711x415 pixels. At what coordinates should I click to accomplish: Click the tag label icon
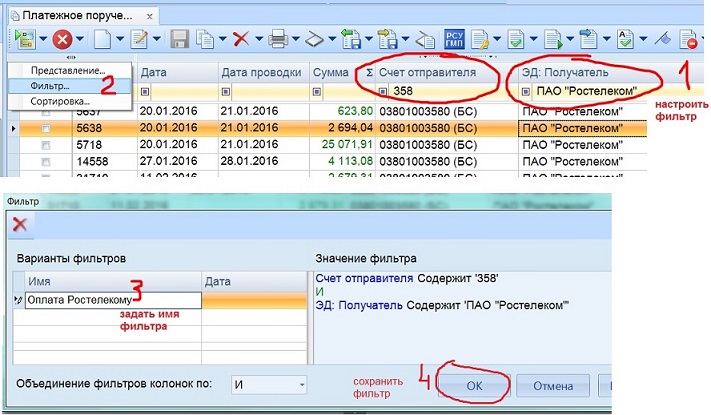(x=425, y=40)
